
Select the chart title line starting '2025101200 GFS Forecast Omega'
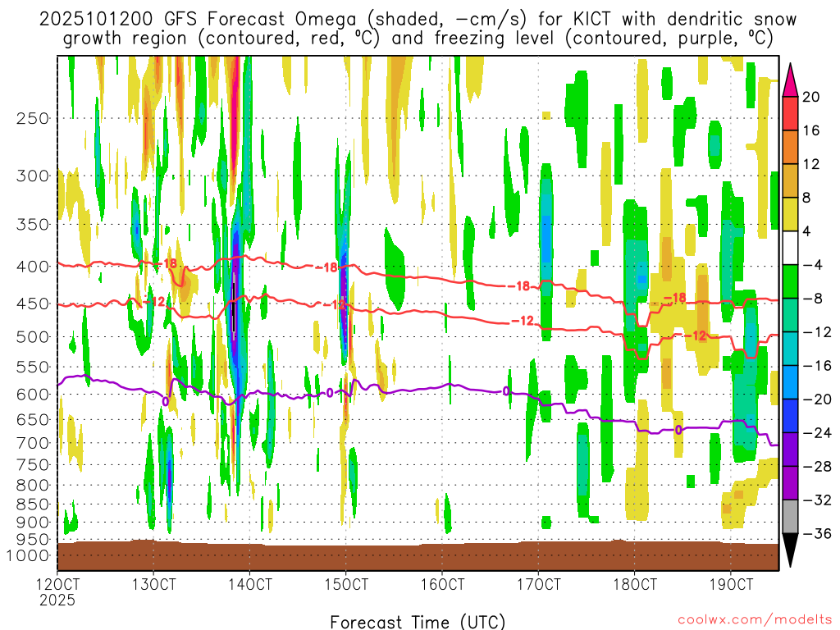click(418, 20)
